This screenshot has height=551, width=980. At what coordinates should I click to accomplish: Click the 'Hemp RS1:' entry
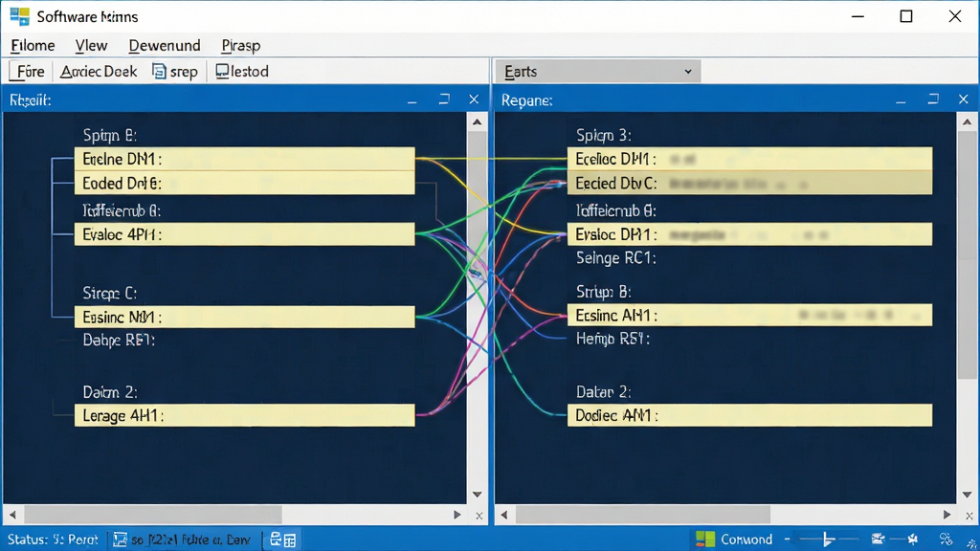pos(612,339)
